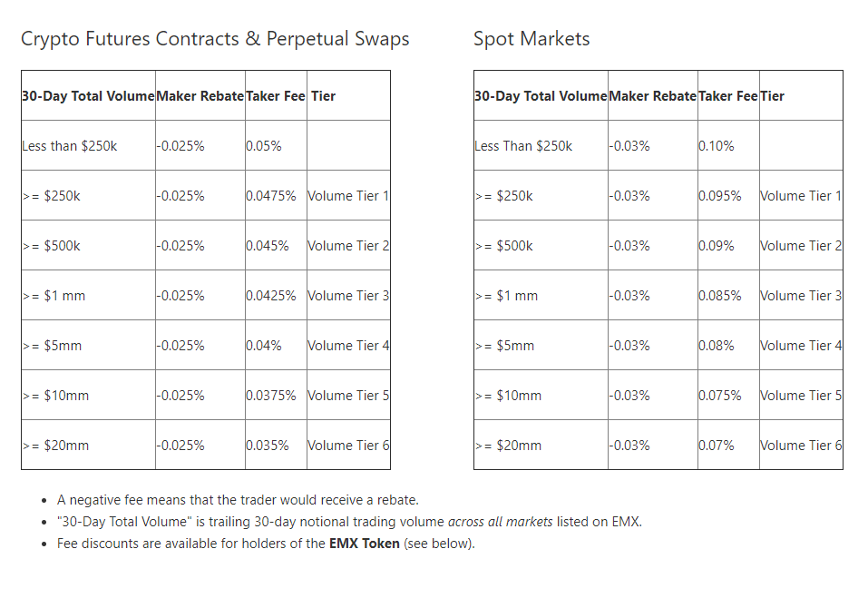Click the 0.07% taker fee cell
Screen dimensions: 868x598
717,446
